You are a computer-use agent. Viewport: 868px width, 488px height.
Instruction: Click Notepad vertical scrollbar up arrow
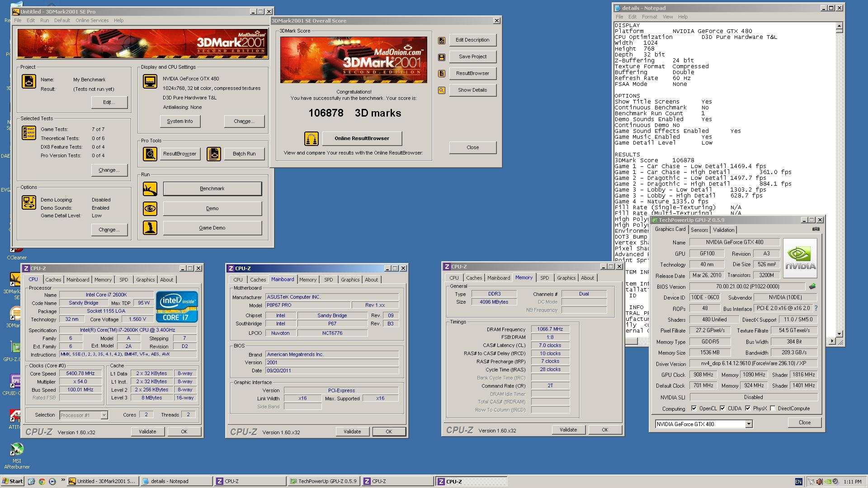pyautogui.click(x=839, y=26)
